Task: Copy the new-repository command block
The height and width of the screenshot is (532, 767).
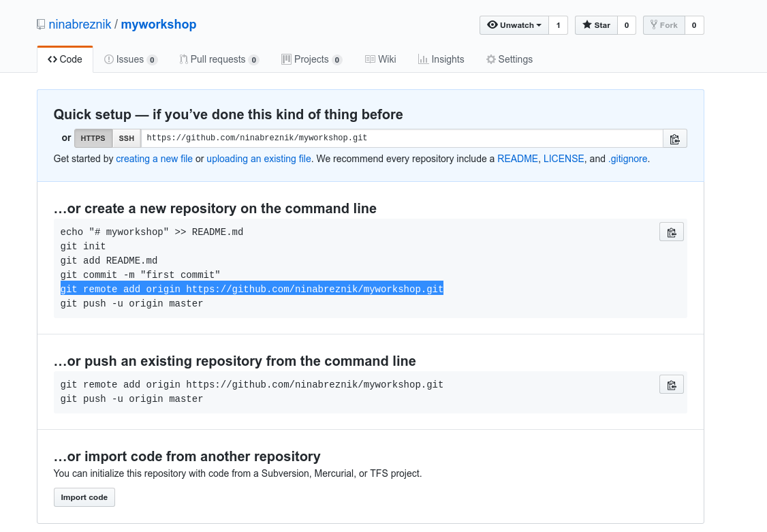Action: point(672,232)
